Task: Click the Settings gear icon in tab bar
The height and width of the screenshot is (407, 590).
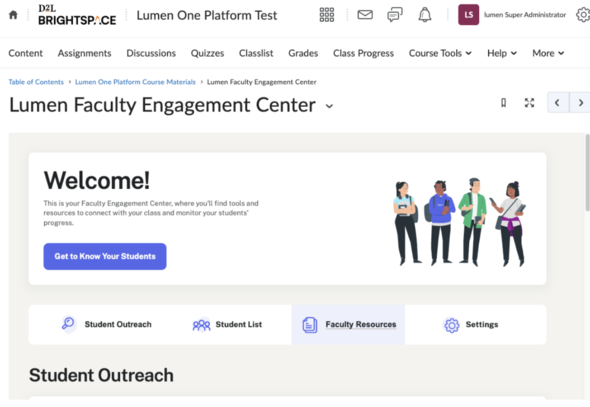Action: pyautogui.click(x=452, y=325)
